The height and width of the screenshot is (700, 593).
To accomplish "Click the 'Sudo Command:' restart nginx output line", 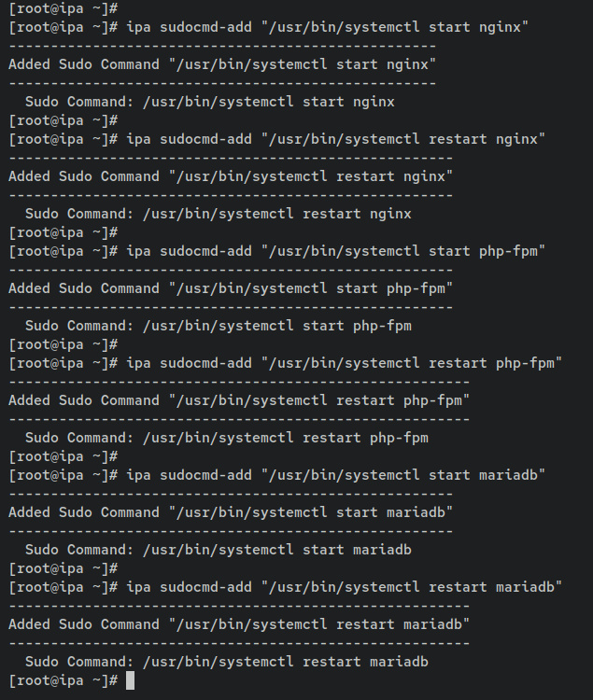I will pos(219,214).
